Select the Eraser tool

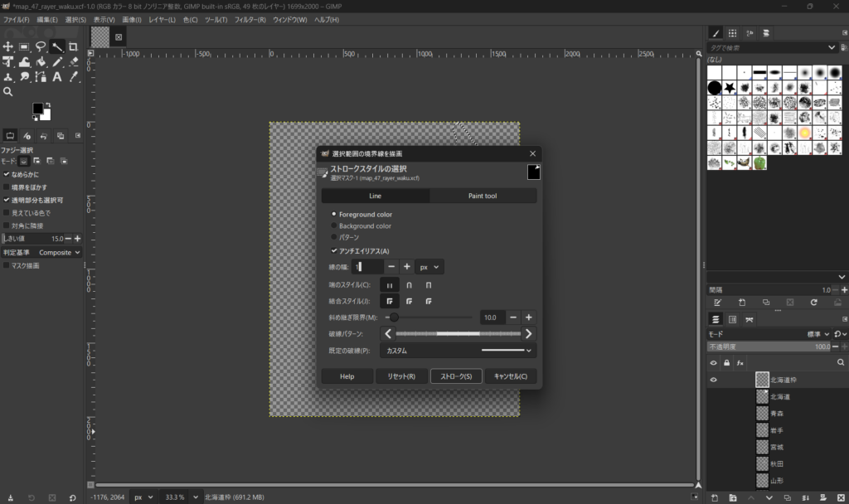[74, 61]
